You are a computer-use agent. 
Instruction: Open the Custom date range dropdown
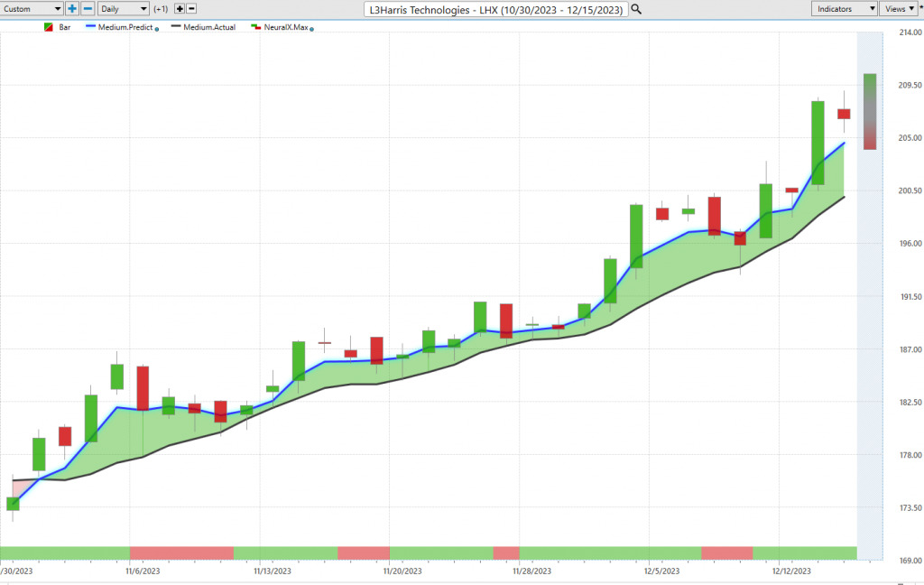tap(32, 9)
